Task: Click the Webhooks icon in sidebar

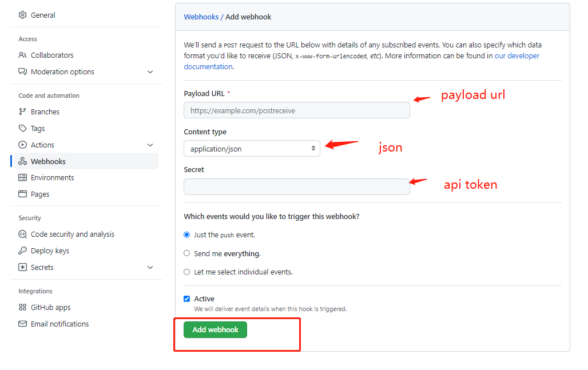Action: (23, 162)
